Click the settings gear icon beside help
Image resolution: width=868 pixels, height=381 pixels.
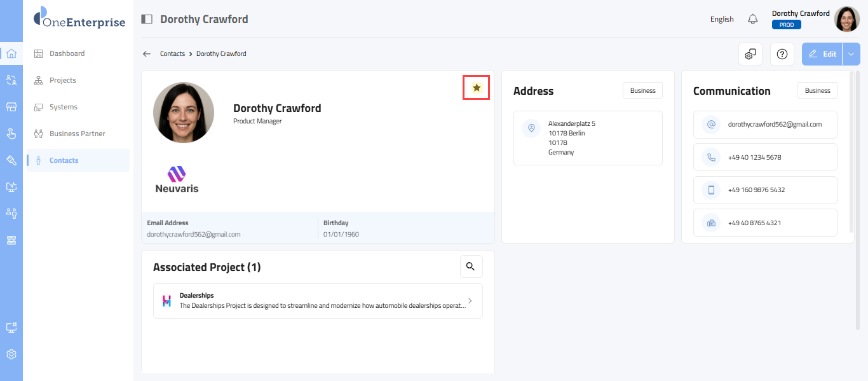[750, 54]
